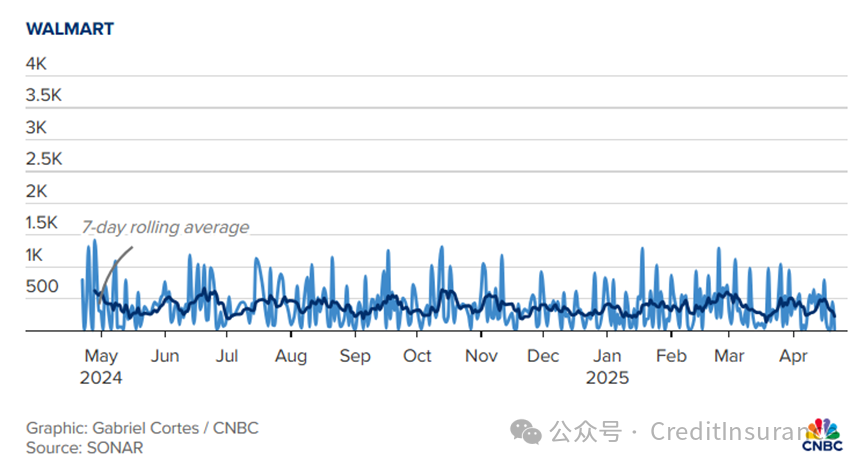Image resolution: width=865 pixels, height=466 pixels.
Task: Click the Mar x-axis label
Action: point(729,356)
